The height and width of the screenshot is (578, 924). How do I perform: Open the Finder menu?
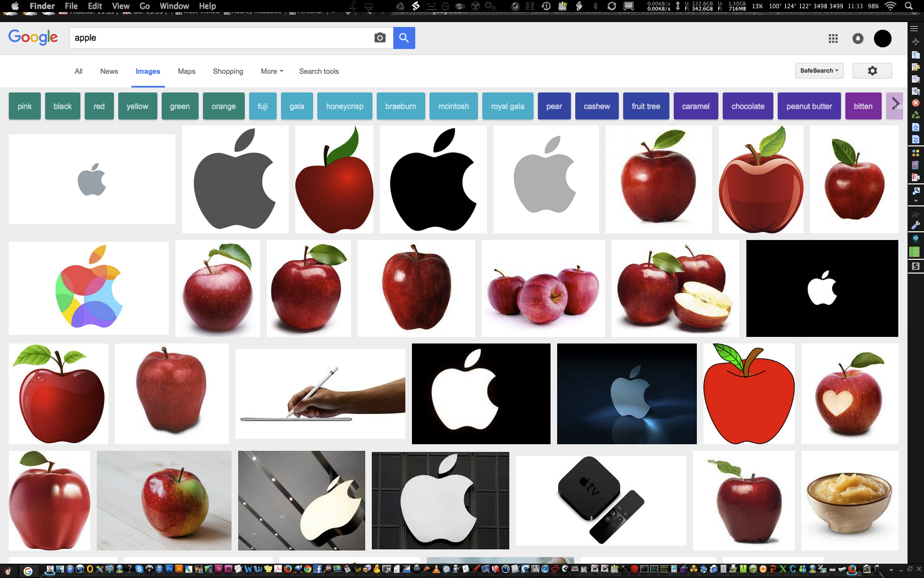[x=42, y=6]
